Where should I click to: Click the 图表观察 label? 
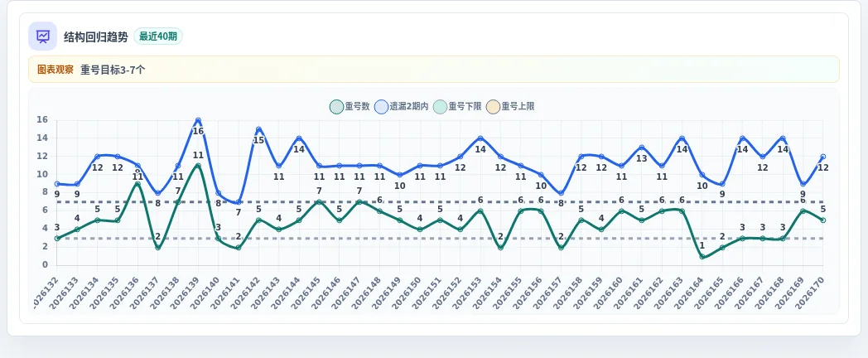[55, 70]
